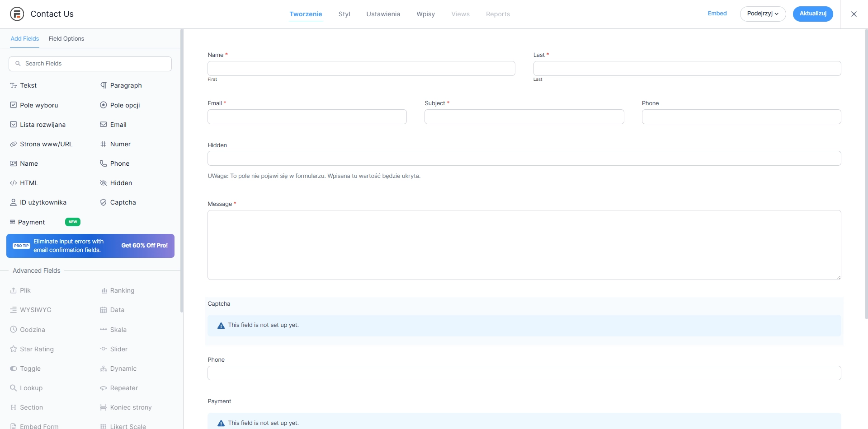Select the Payment field warning box
Image resolution: width=868 pixels, height=429 pixels.
click(x=524, y=421)
